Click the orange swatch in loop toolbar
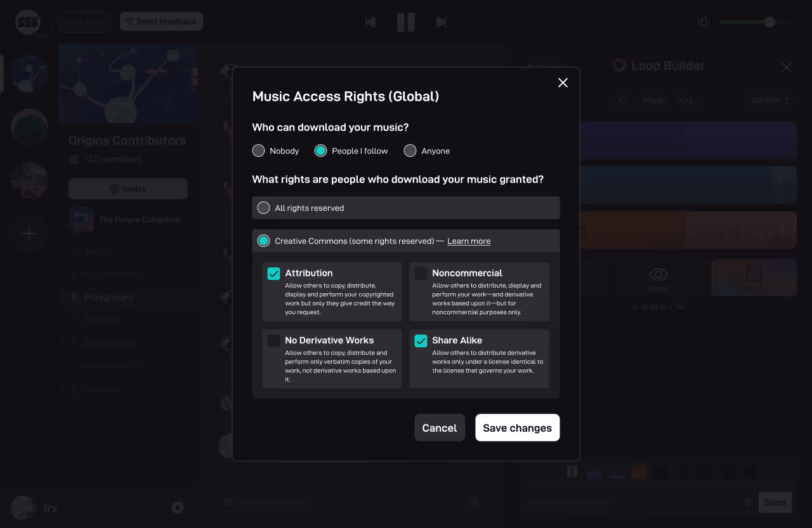 click(x=639, y=473)
